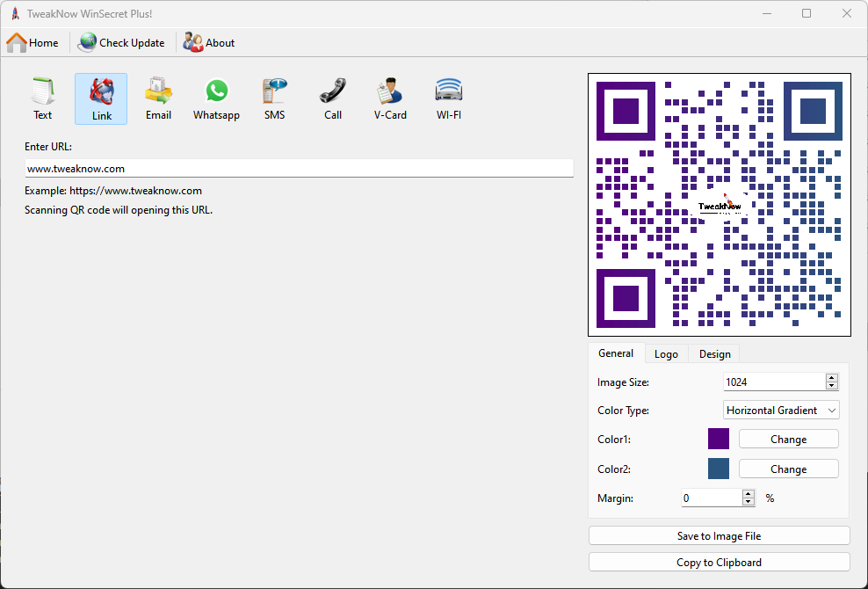868x589 pixels.
Task: Choose the Whatsapp QR type icon
Action: click(x=216, y=99)
